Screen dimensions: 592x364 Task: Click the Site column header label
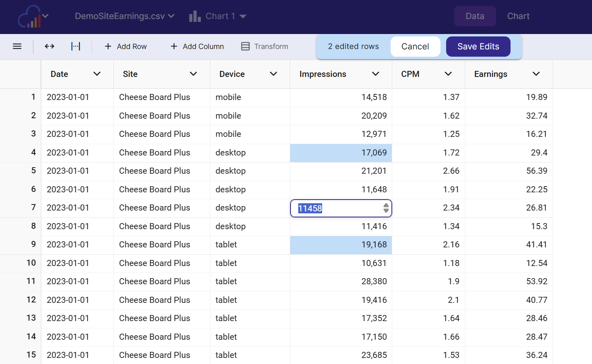pyautogui.click(x=130, y=74)
